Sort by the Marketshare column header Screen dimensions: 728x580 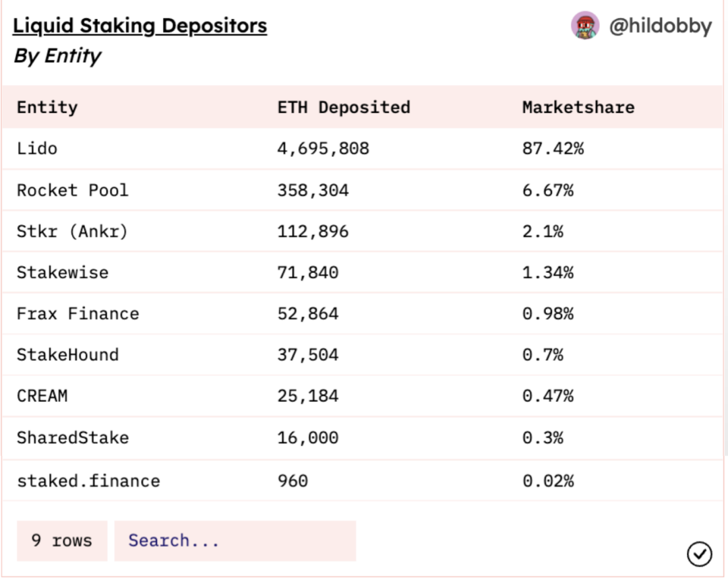click(578, 107)
